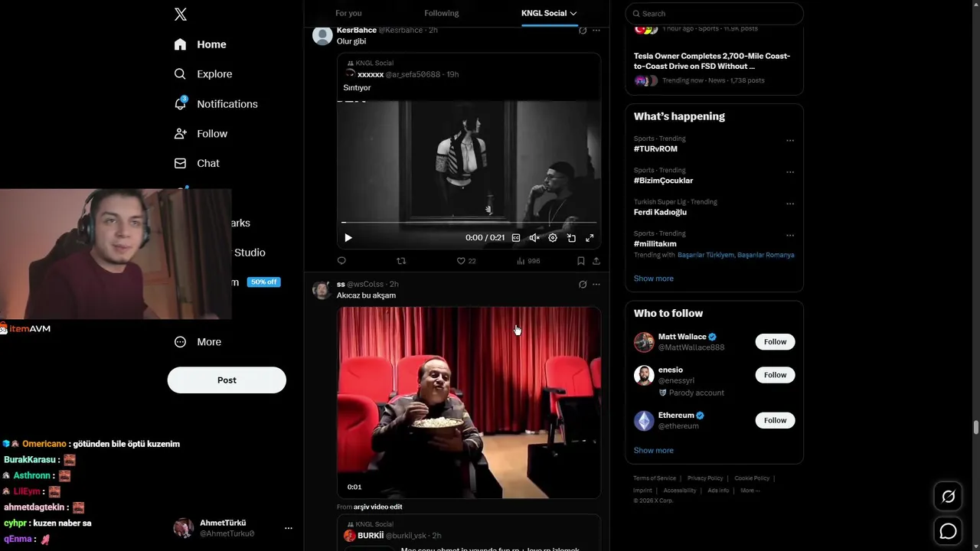Open the floating chat messages button
Viewport: 980px width, 551px height.
(x=948, y=531)
